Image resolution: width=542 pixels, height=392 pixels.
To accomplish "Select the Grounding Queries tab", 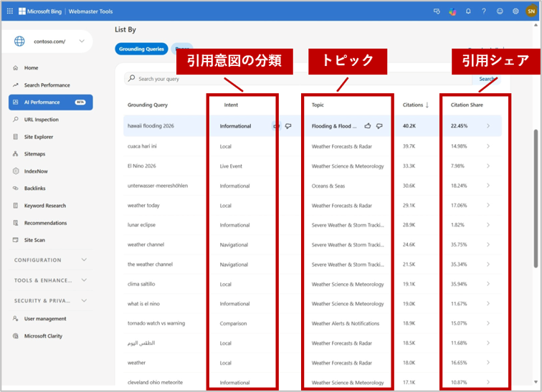I will pos(141,49).
